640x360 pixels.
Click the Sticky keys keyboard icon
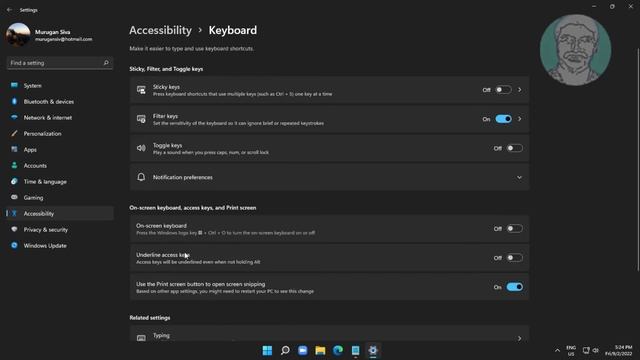141,90
